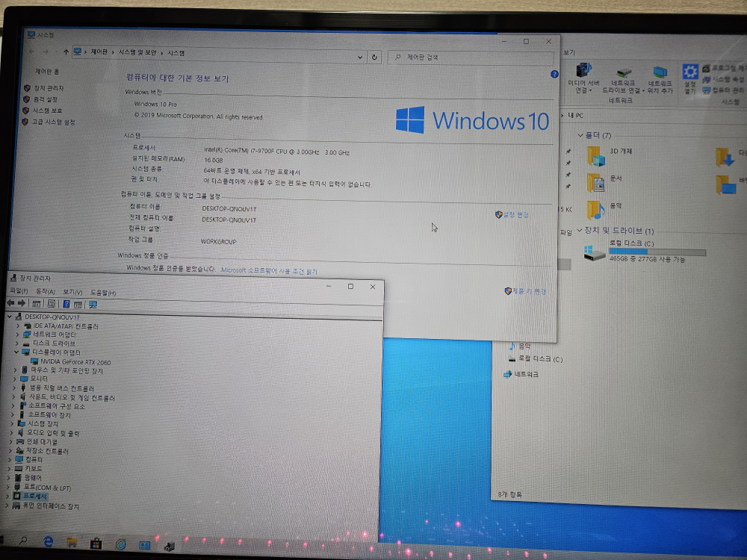Viewport: 747px width, 560px height.
Task: Click the taskbar search magnifier
Action: 22,541
